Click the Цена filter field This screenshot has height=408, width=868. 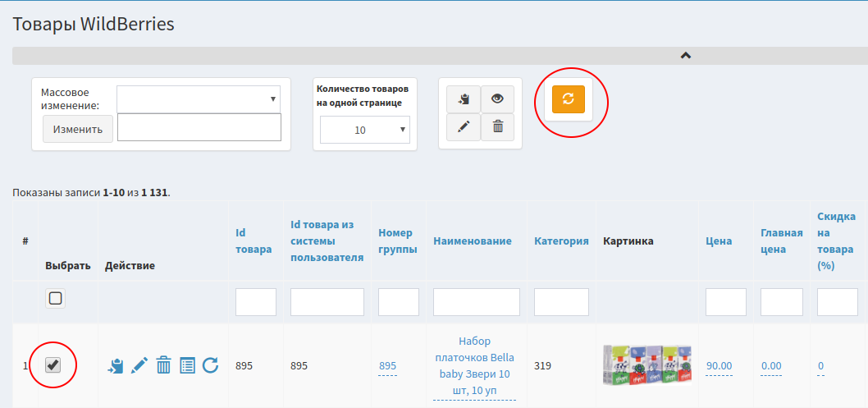tap(726, 302)
